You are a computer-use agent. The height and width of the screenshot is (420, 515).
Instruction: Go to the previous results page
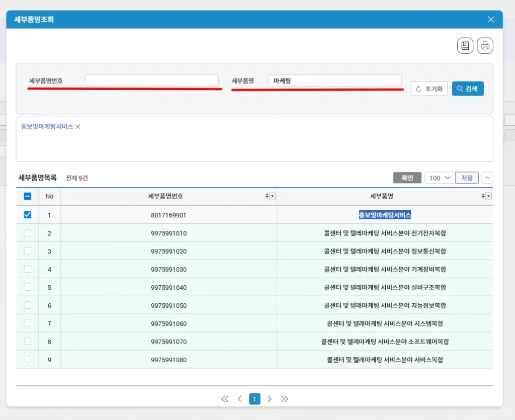pyautogui.click(x=240, y=399)
